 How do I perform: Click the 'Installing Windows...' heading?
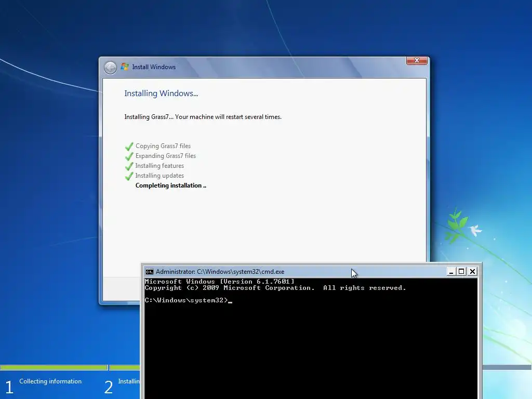coord(161,94)
